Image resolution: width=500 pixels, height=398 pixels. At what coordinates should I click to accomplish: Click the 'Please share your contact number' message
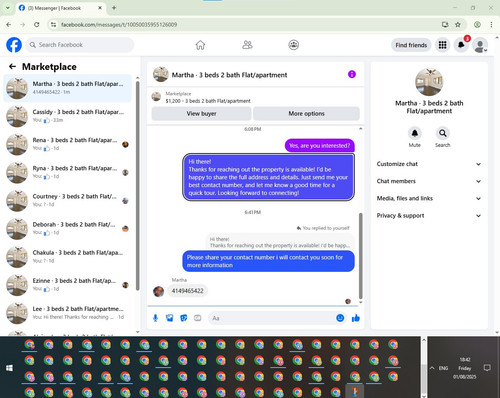pyautogui.click(x=268, y=261)
